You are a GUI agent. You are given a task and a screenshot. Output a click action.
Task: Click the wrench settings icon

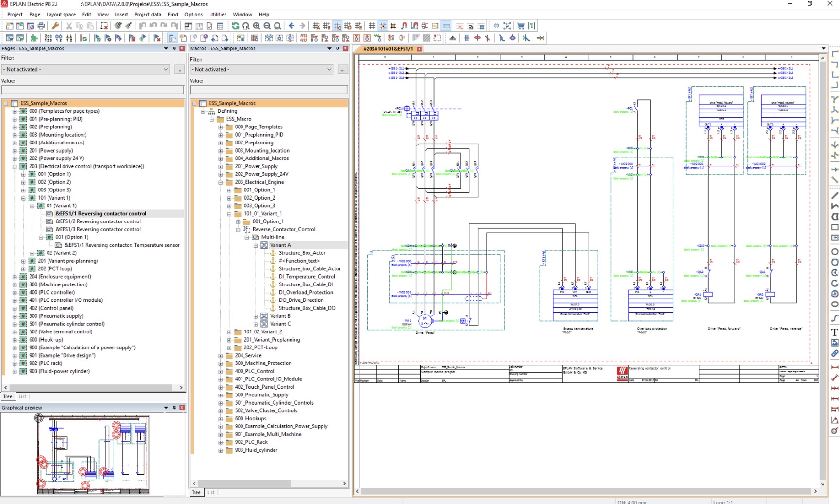[x=55, y=26]
